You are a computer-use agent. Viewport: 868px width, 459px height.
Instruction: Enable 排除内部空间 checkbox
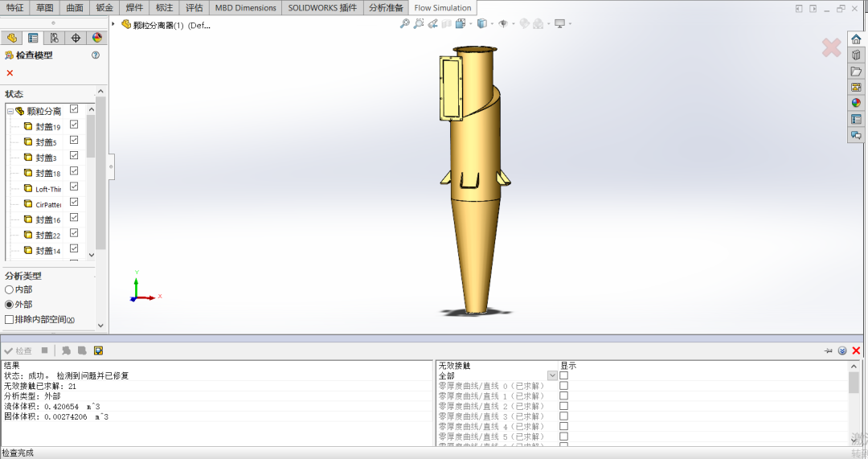[9, 319]
